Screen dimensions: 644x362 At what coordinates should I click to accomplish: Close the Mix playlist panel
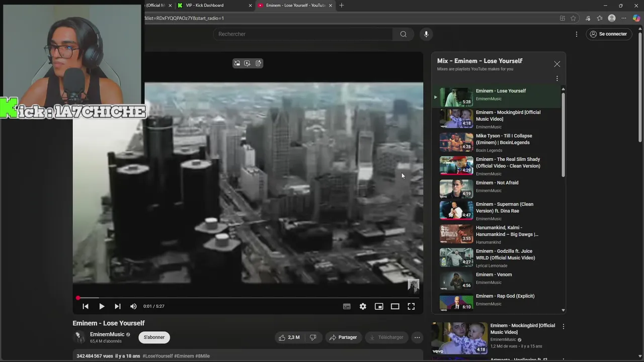557,64
